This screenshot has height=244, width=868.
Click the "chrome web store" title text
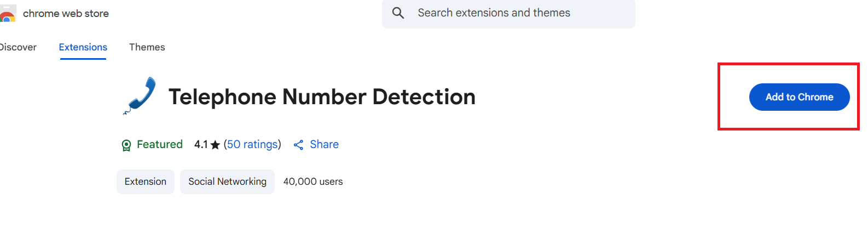(66, 14)
